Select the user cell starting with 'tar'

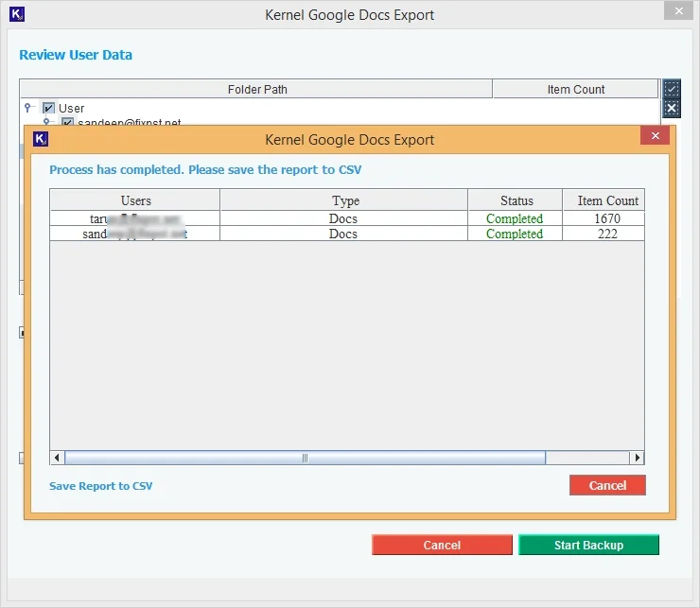(x=135, y=218)
